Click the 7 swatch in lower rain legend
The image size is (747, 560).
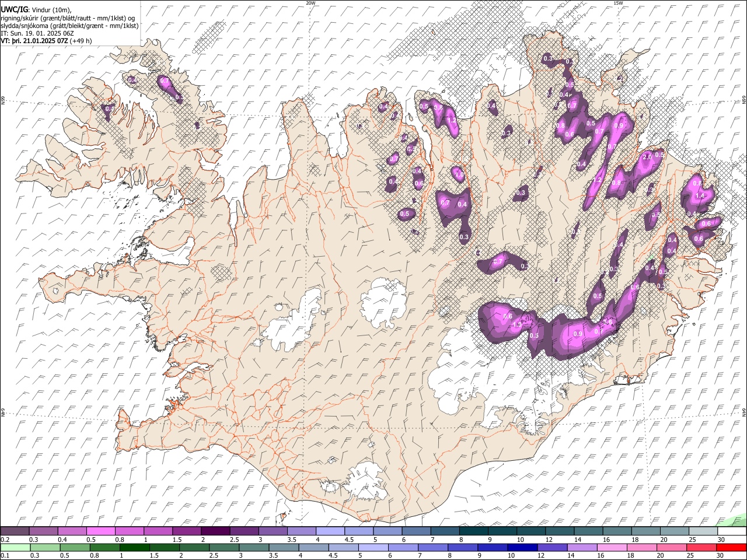[433, 547]
